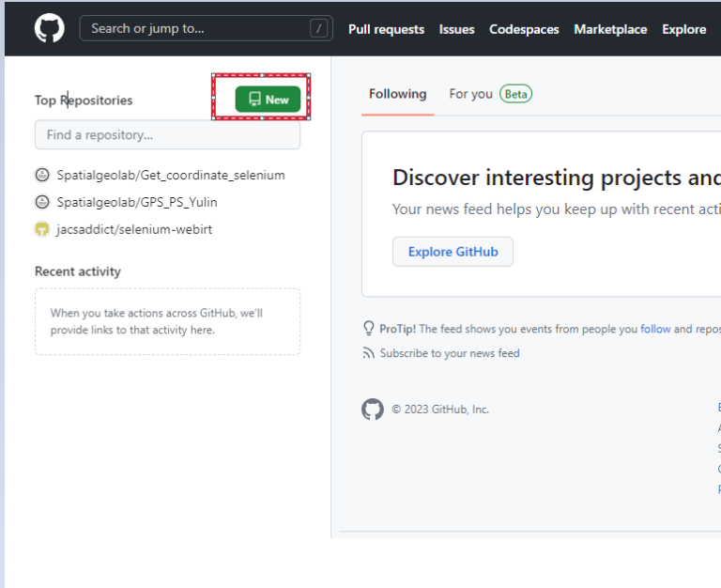Open Issues in the top navigation
The width and height of the screenshot is (721, 588).
point(456,29)
